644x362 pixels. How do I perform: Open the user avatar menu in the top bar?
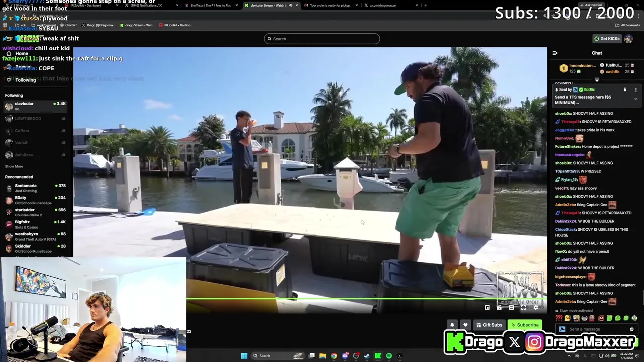coord(628,39)
